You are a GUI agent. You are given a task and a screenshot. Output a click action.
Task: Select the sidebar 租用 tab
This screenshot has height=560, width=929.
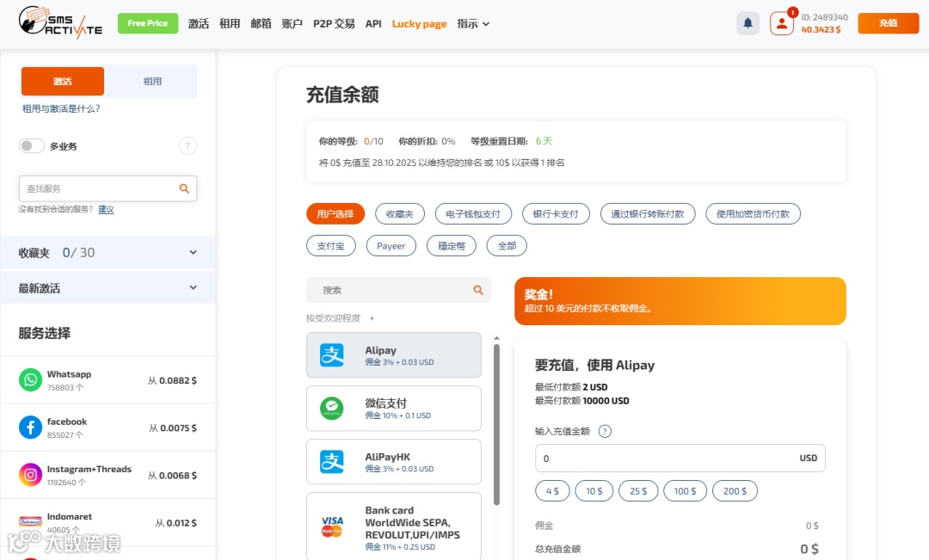point(152,81)
